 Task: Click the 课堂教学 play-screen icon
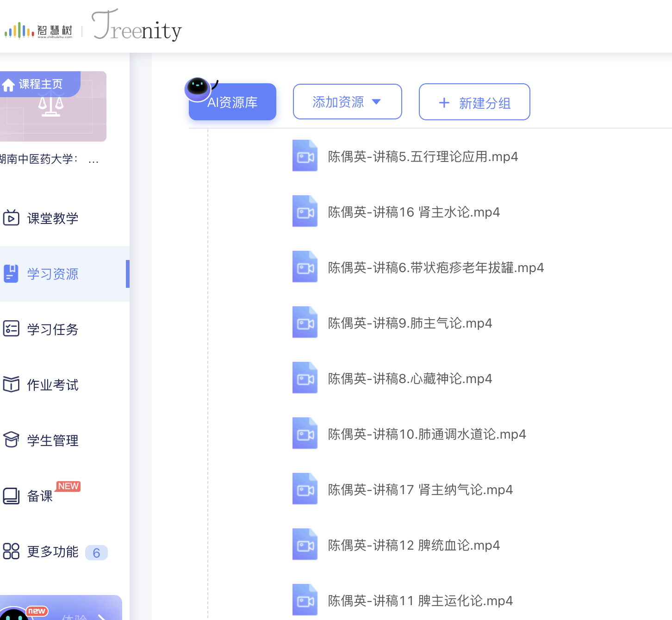point(11,218)
